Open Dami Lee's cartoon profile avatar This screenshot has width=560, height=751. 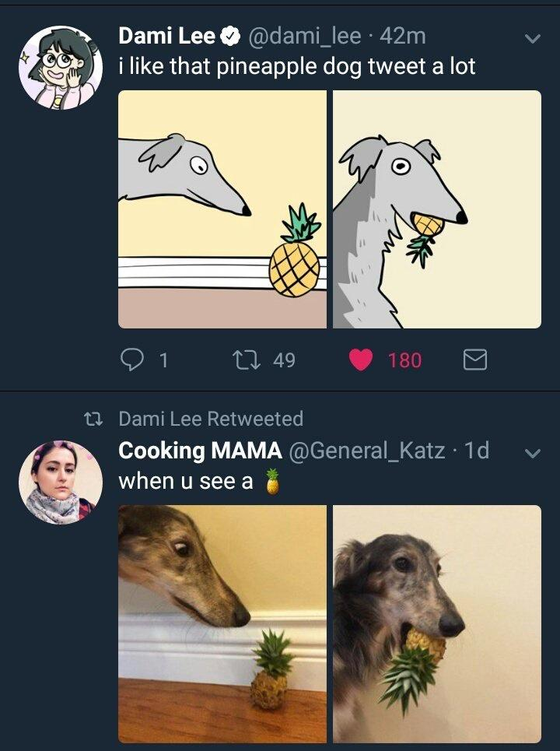coord(61,68)
